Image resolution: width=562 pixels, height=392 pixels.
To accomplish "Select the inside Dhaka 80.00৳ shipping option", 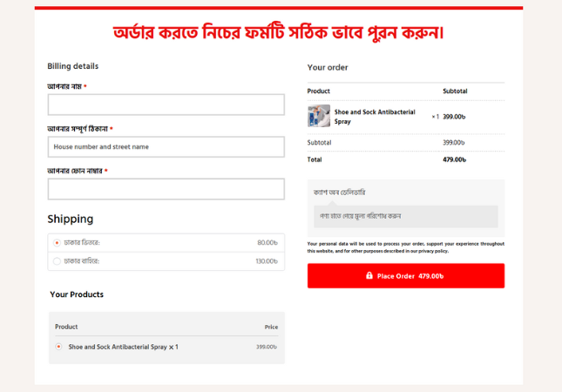I will pos(58,243).
